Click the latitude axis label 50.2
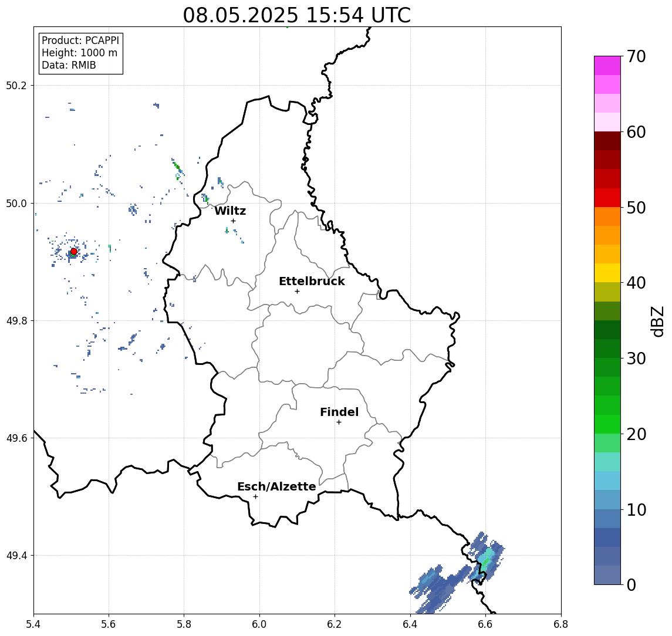This screenshot has height=636, width=672. [x=16, y=85]
